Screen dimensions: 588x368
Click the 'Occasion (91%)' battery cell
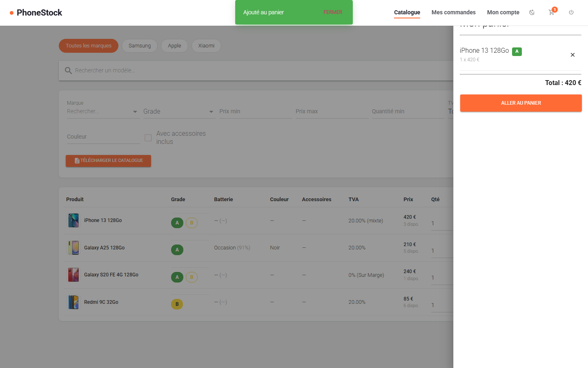pos(232,248)
